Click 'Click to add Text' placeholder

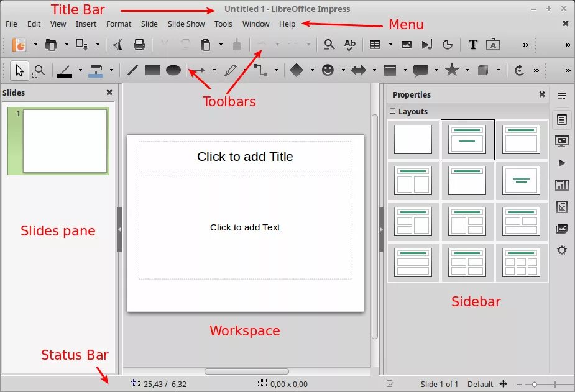pos(246,227)
